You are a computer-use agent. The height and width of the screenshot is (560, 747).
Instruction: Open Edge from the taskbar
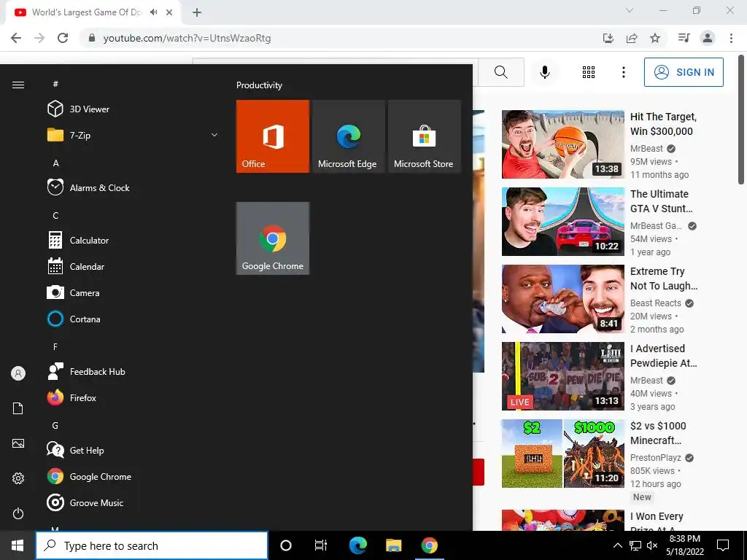(x=357, y=545)
